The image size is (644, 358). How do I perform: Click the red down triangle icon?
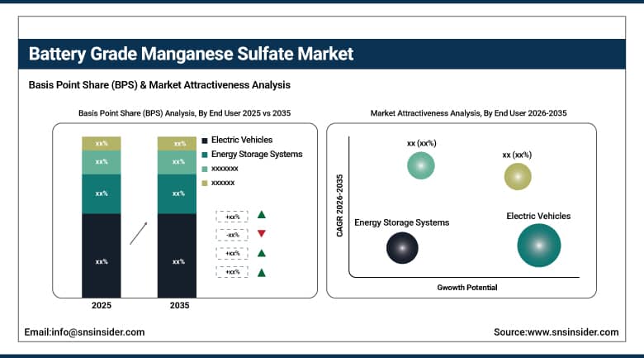click(261, 234)
